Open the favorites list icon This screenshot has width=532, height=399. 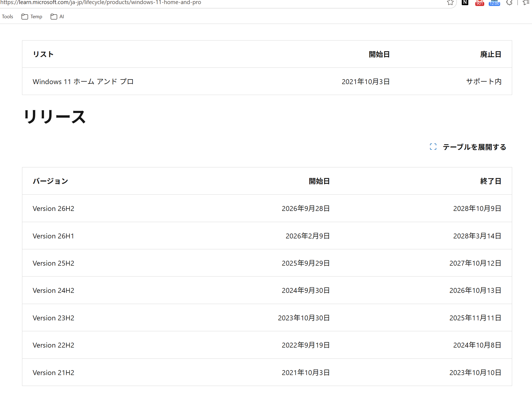click(526, 3)
